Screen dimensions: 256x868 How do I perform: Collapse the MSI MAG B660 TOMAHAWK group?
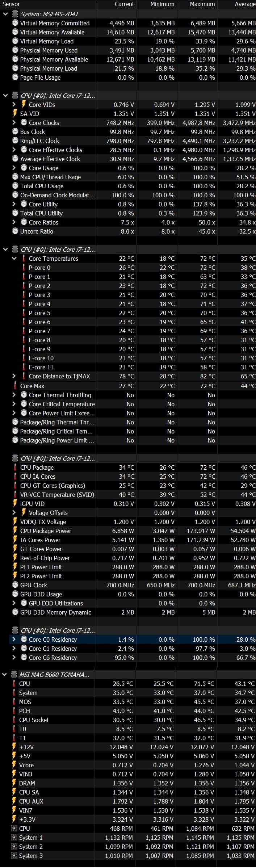[x=5, y=675]
